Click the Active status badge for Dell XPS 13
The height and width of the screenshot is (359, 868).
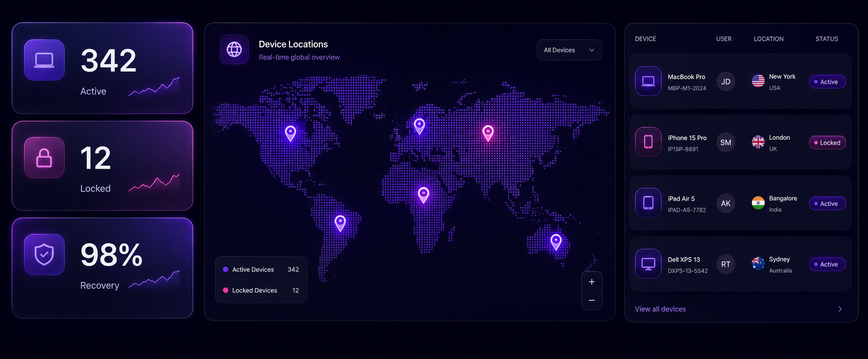(827, 264)
